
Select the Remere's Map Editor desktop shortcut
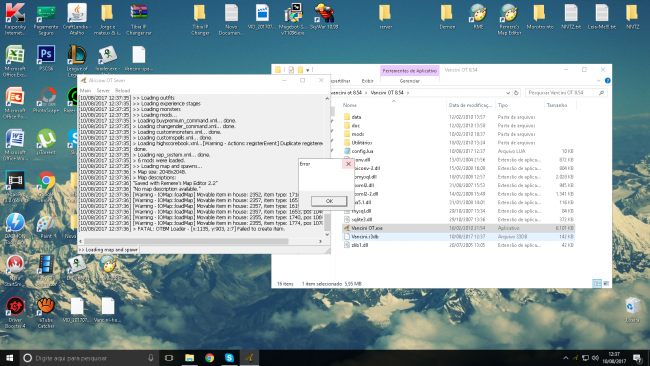coord(509,19)
